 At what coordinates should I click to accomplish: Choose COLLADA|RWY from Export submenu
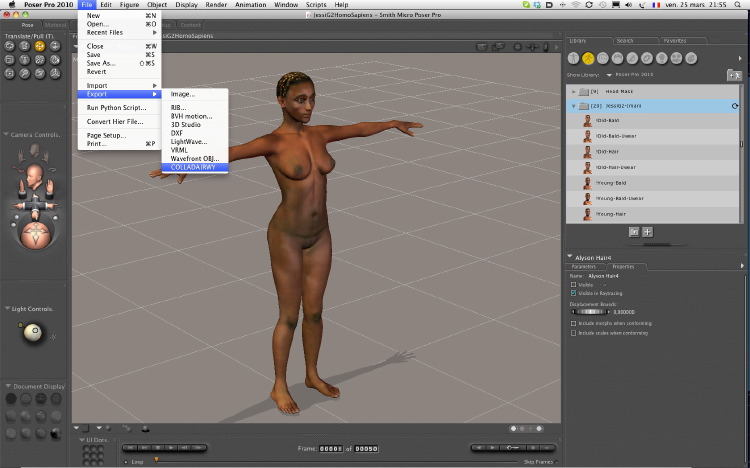[x=195, y=167]
